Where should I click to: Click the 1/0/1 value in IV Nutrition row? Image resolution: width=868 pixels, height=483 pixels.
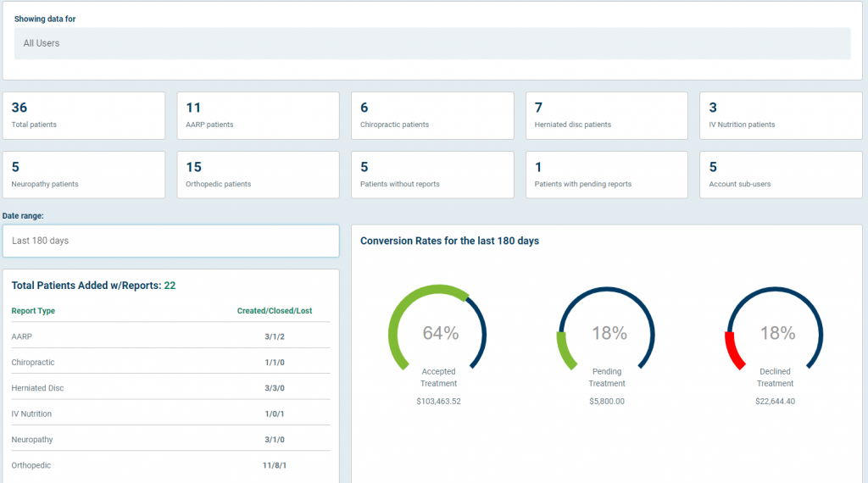(275, 414)
